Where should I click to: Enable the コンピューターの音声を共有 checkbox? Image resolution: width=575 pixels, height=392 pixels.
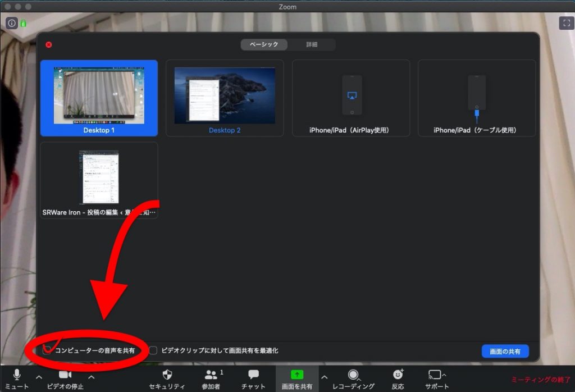(x=48, y=350)
